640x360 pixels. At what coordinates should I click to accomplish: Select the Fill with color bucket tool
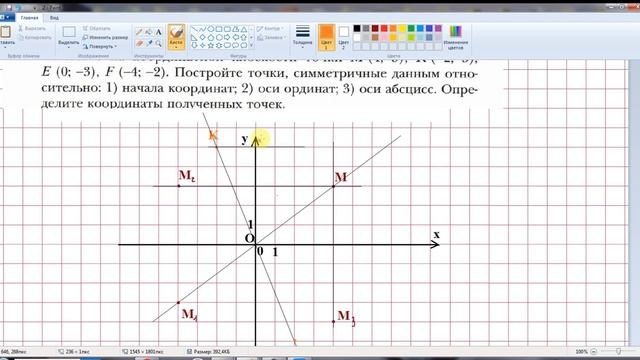149,32
